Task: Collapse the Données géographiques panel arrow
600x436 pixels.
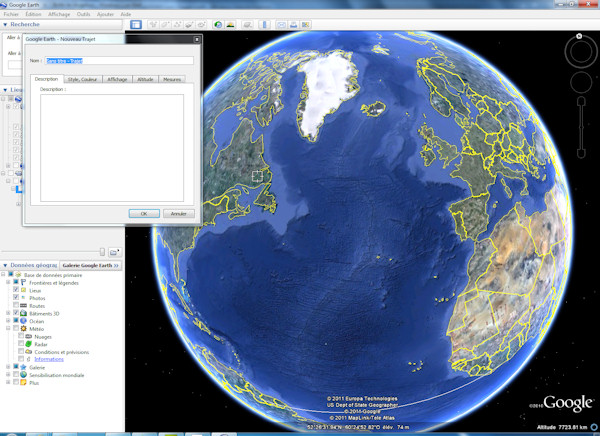Action: [x=5, y=265]
